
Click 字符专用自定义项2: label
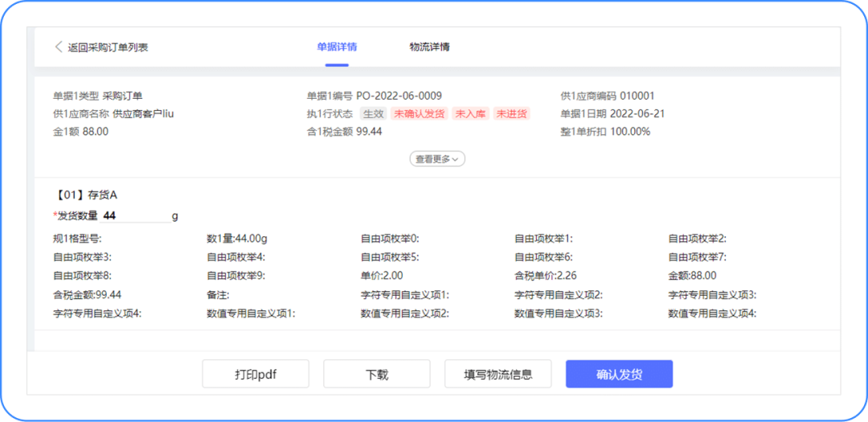[559, 294]
